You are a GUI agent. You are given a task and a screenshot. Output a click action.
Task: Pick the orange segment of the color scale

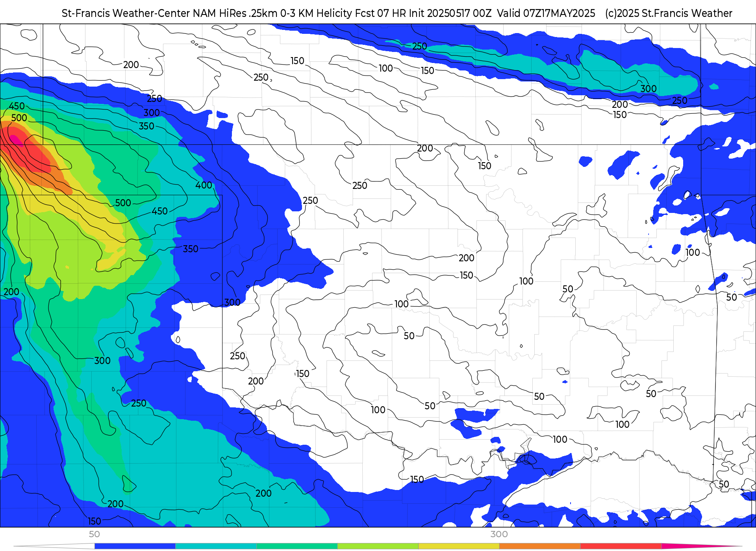[540, 546]
